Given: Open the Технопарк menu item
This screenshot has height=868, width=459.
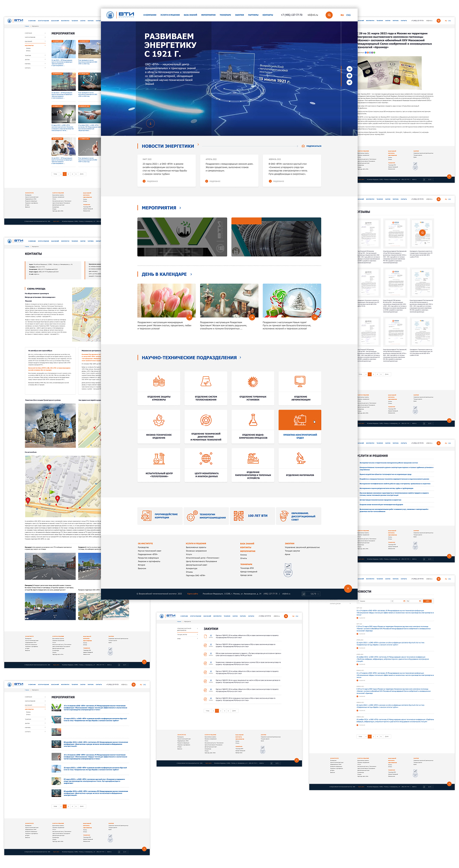Looking at the screenshot, I should point(225,15).
